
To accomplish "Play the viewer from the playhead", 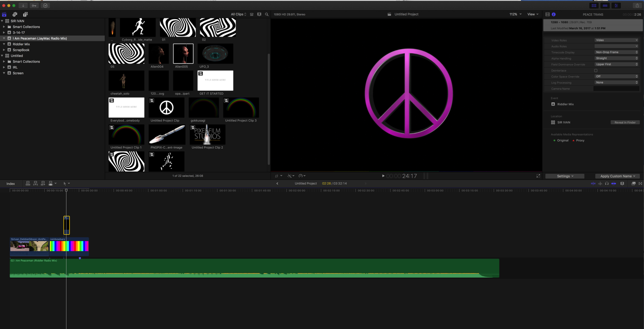I will point(383,176).
